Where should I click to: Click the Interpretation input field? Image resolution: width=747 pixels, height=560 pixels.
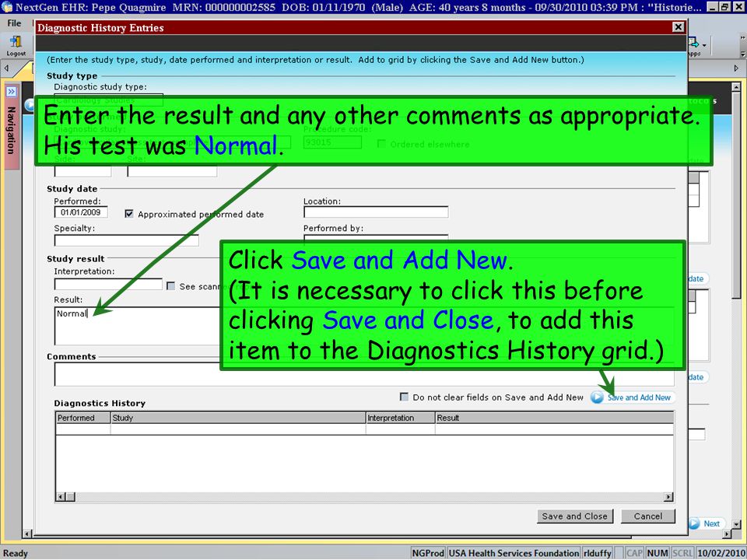(108, 285)
